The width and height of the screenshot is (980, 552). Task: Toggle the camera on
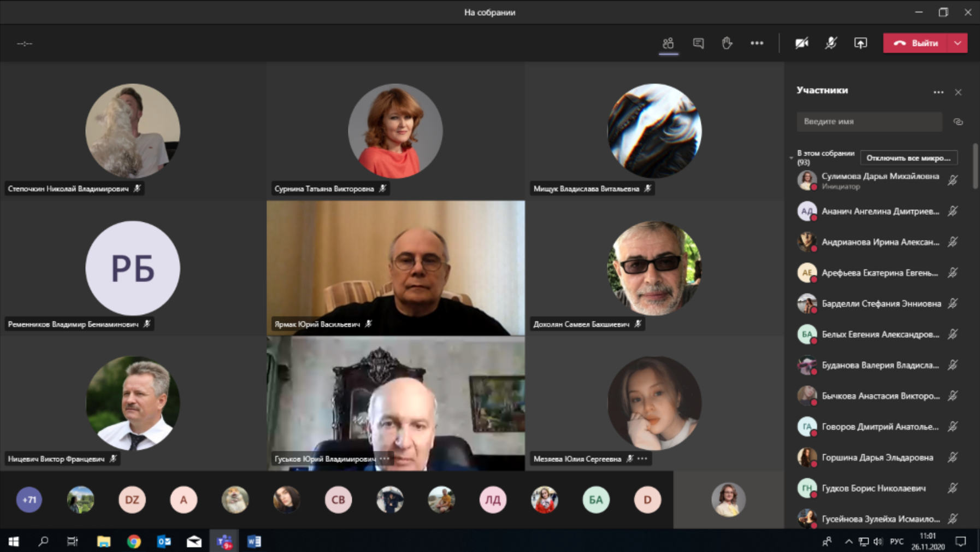coord(801,43)
